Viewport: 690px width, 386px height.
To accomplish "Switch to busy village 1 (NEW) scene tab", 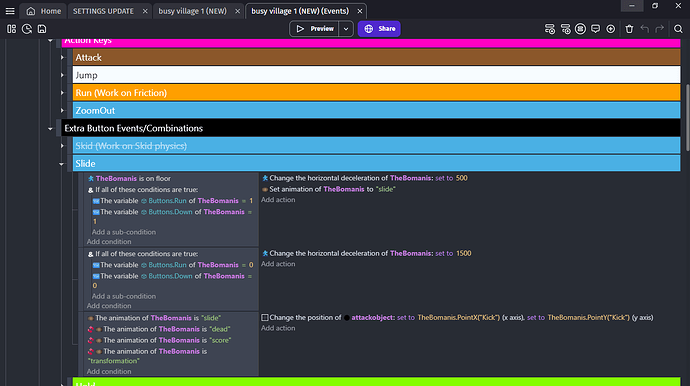I will pos(193,11).
